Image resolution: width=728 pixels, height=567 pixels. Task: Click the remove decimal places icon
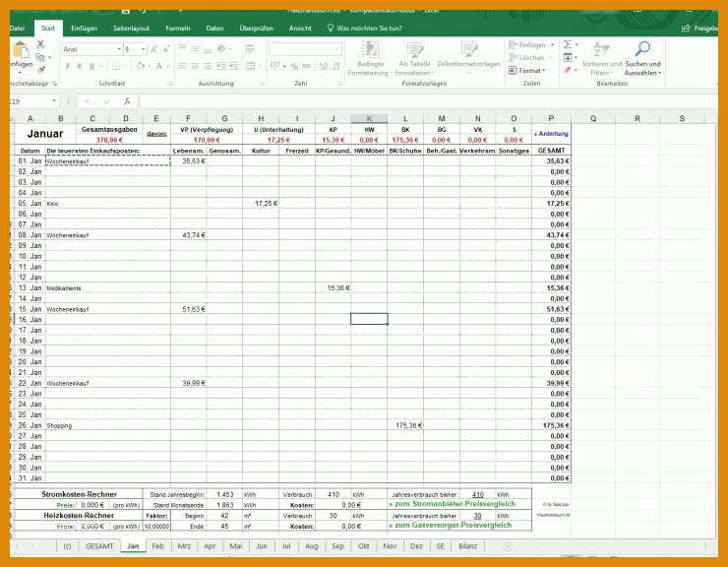coord(335,67)
